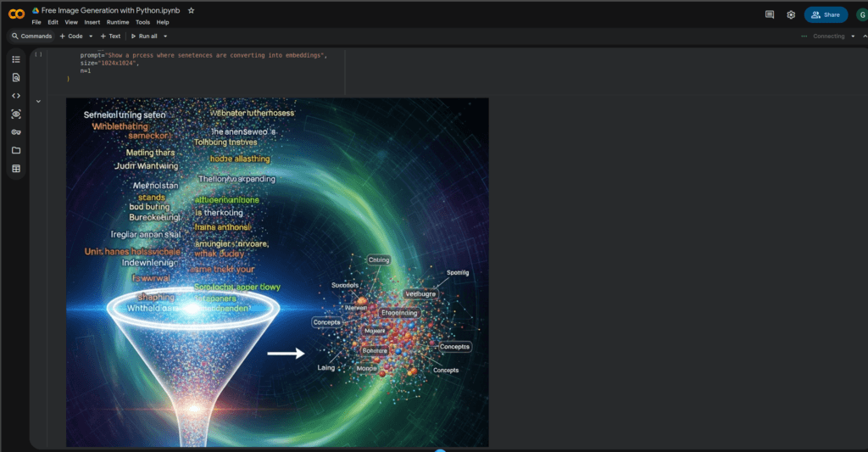868x452 pixels.
Task: Click the Google Drive icon beside notebook title
Action: (36, 10)
